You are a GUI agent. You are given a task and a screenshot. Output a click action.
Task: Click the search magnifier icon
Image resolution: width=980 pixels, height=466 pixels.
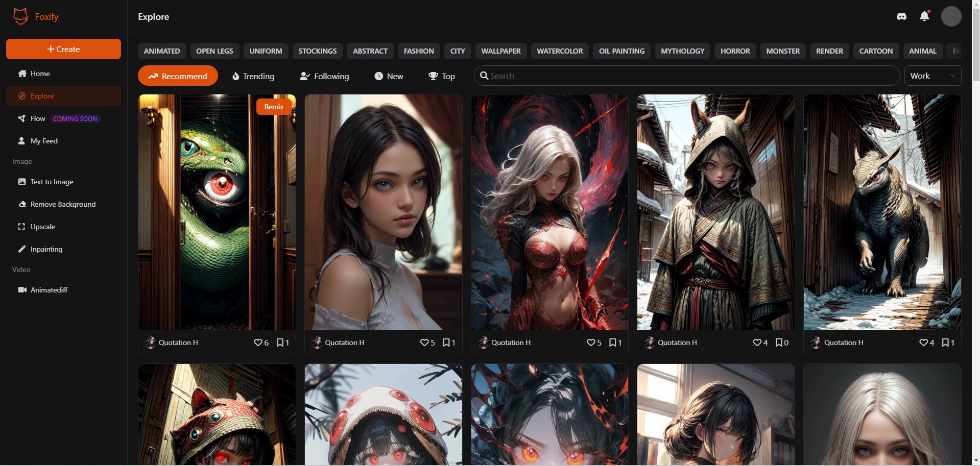[484, 76]
